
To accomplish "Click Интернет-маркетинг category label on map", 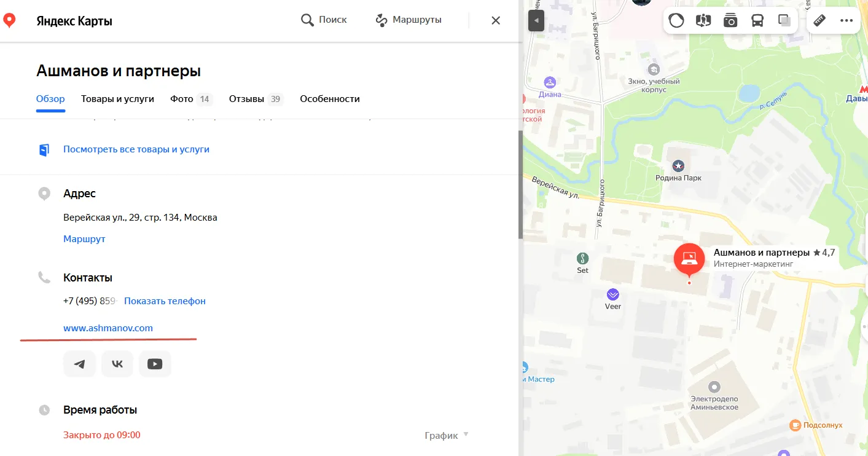I will click(753, 264).
